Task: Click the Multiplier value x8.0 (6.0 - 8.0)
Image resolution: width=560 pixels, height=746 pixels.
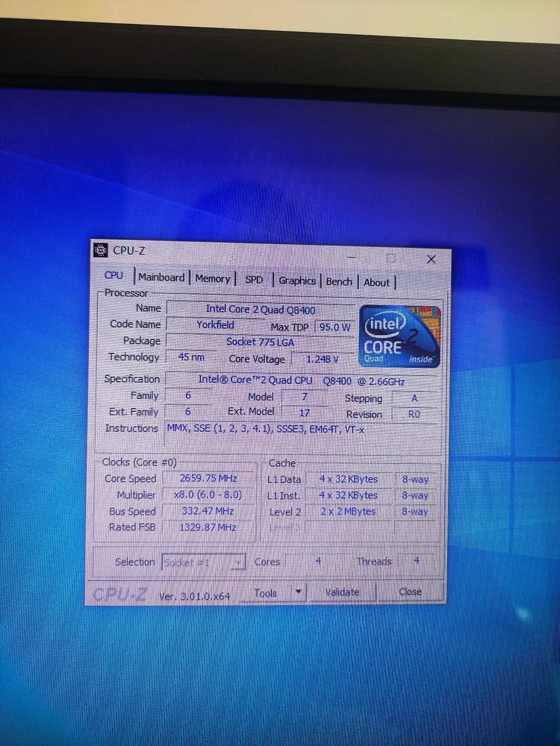Action: 207,494
